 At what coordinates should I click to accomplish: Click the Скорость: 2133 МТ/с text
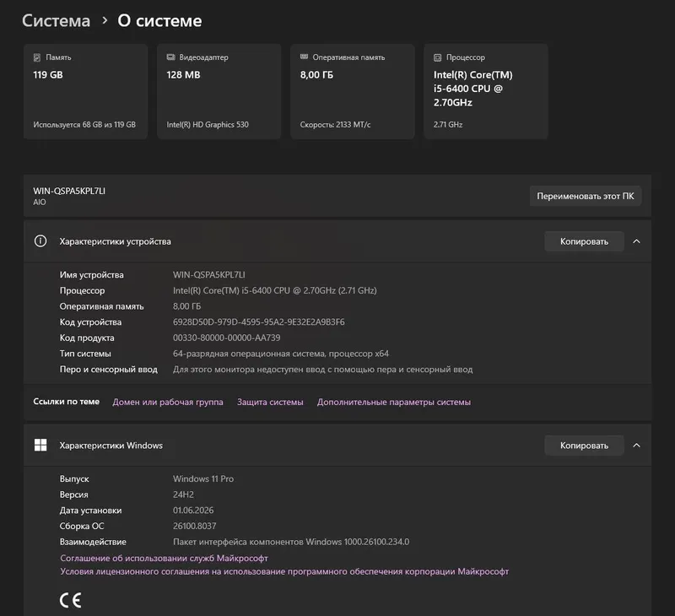[x=335, y=124]
